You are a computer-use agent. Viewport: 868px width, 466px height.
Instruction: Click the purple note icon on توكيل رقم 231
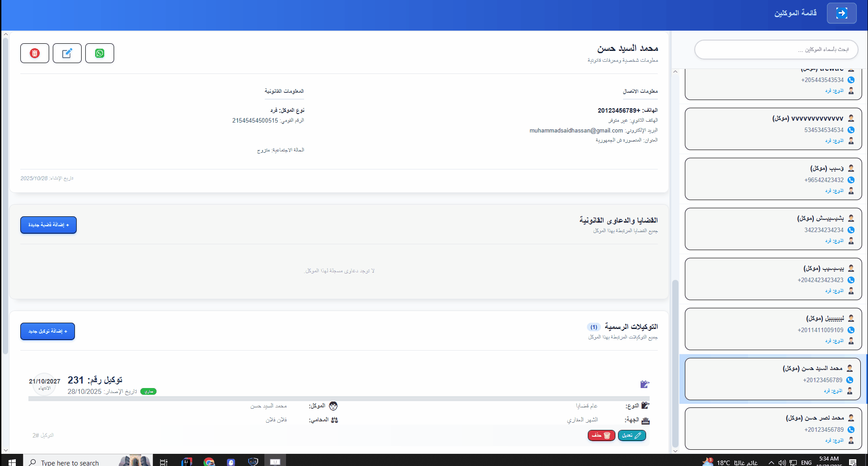[644, 384]
